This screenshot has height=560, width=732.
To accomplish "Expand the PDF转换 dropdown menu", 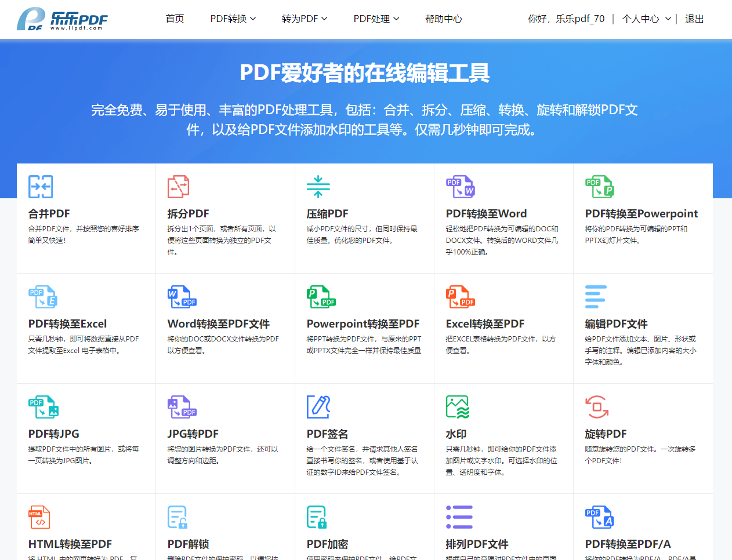I will (x=233, y=19).
